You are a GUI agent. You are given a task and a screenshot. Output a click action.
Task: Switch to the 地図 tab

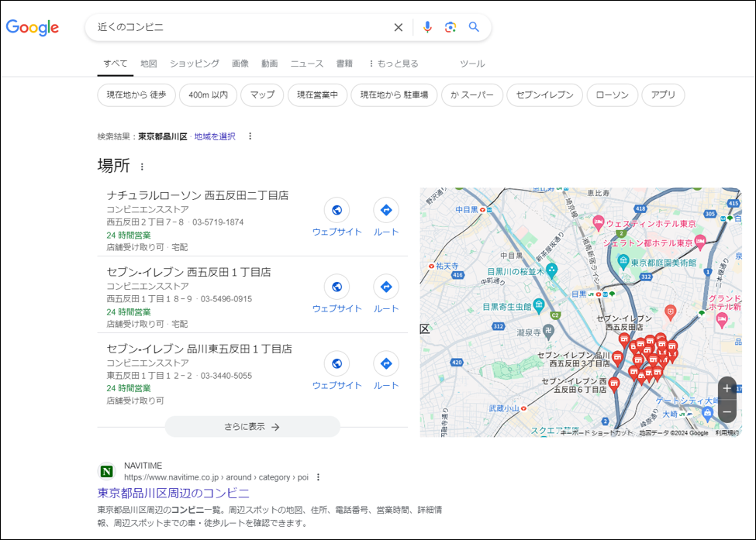coord(149,64)
